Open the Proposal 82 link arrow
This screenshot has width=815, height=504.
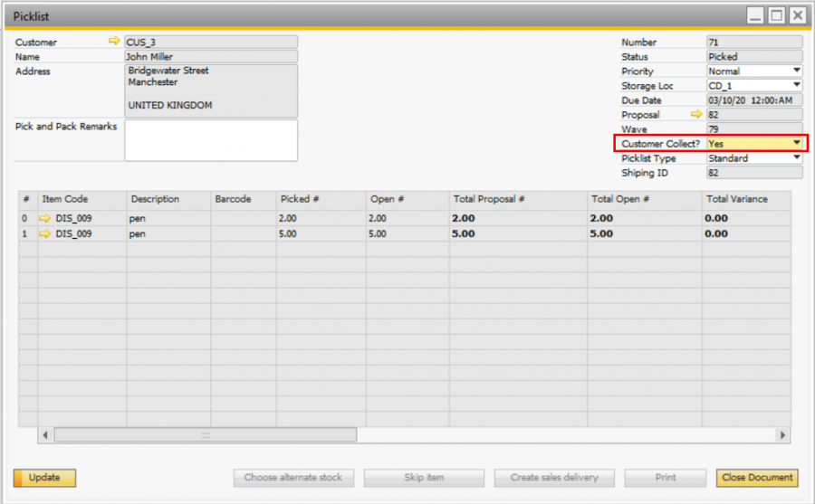pos(696,115)
